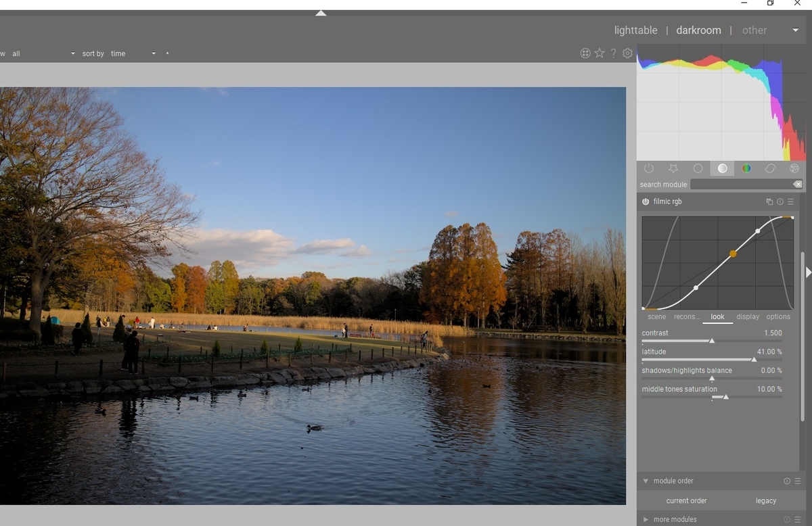Reset module order parameters icon

(787, 481)
